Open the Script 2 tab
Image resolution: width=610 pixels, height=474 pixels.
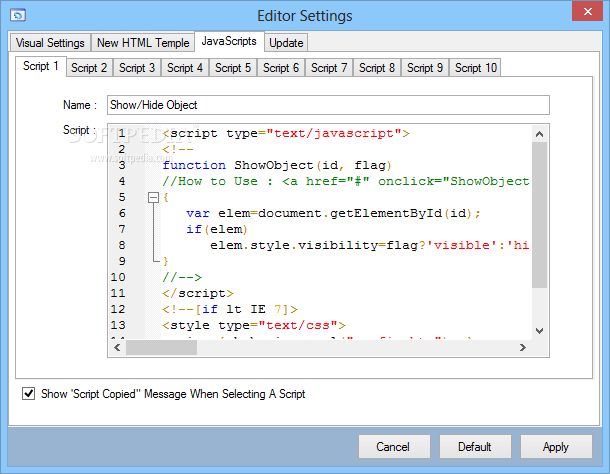[89, 68]
